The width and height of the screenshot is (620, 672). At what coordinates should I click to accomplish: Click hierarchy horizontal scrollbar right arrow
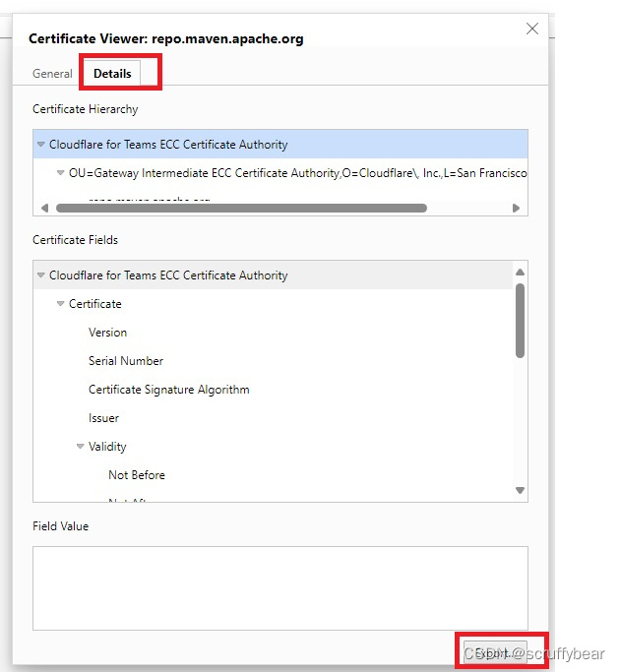click(517, 209)
